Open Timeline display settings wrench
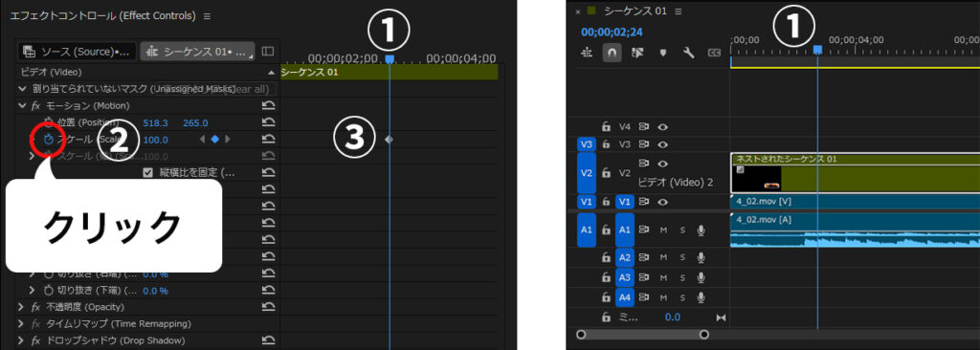The image size is (980, 350). click(689, 54)
